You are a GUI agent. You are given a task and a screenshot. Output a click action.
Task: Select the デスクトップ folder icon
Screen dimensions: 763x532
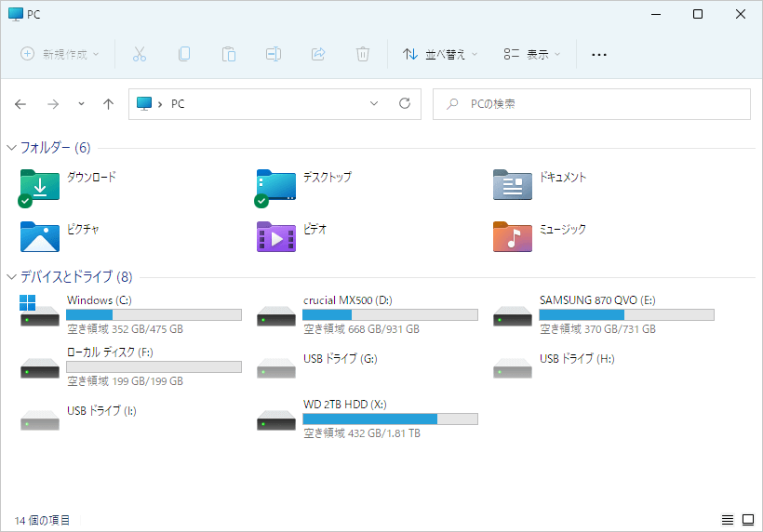pos(275,188)
